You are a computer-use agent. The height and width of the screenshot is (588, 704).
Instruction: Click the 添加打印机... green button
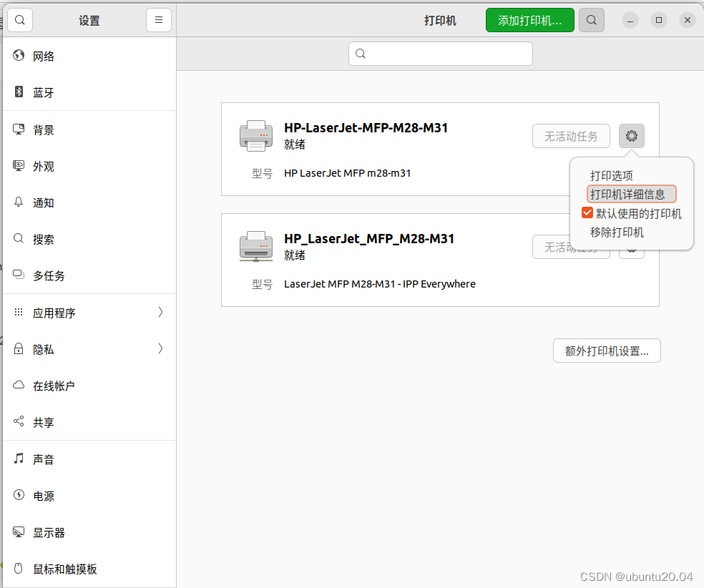point(530,20)
